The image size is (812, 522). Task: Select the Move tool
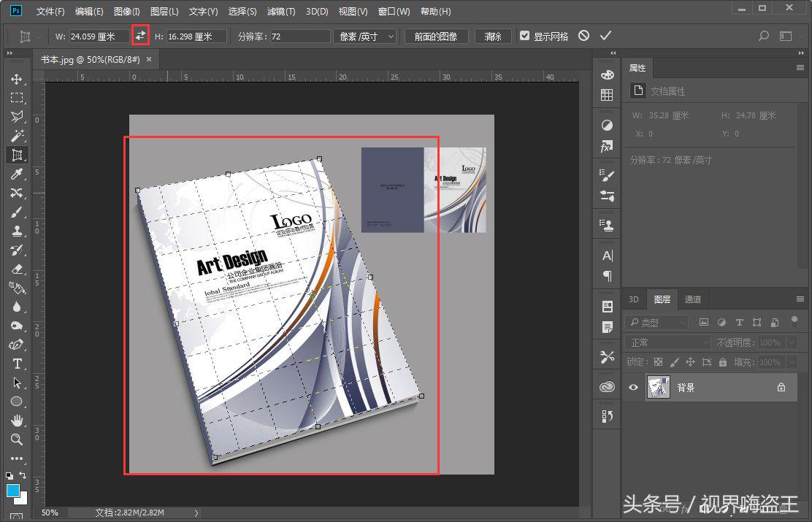(17, 79)
